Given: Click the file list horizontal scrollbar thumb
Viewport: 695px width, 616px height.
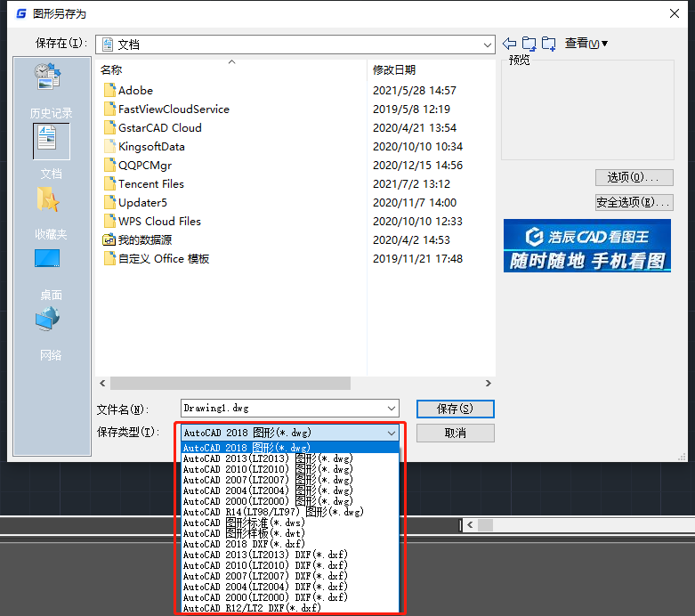Looking at the screenshot, I should click(230, 383).
